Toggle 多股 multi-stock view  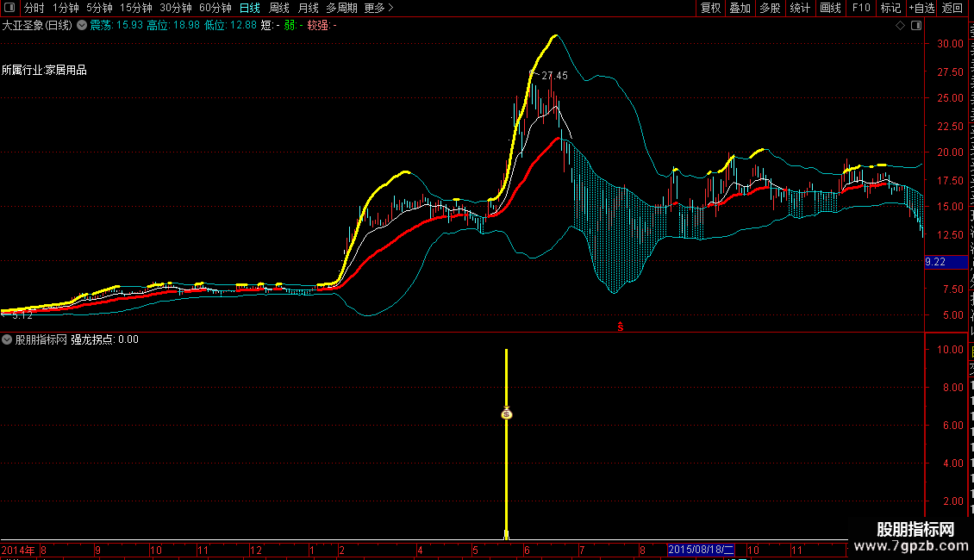point(770,8)
